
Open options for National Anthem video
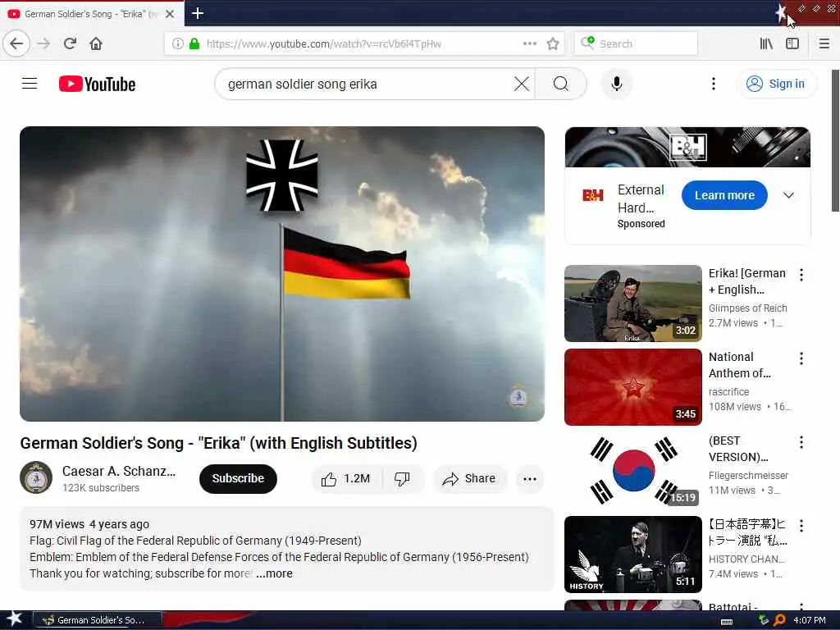(x=801, y=358)
